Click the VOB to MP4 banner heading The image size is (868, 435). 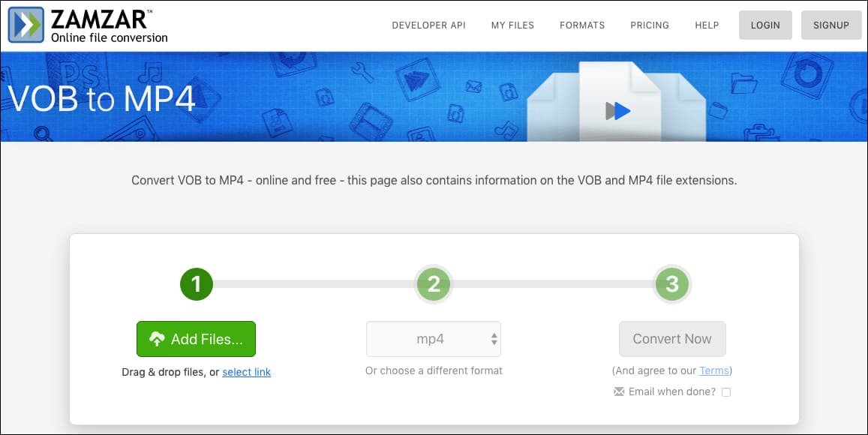[102, 98]
